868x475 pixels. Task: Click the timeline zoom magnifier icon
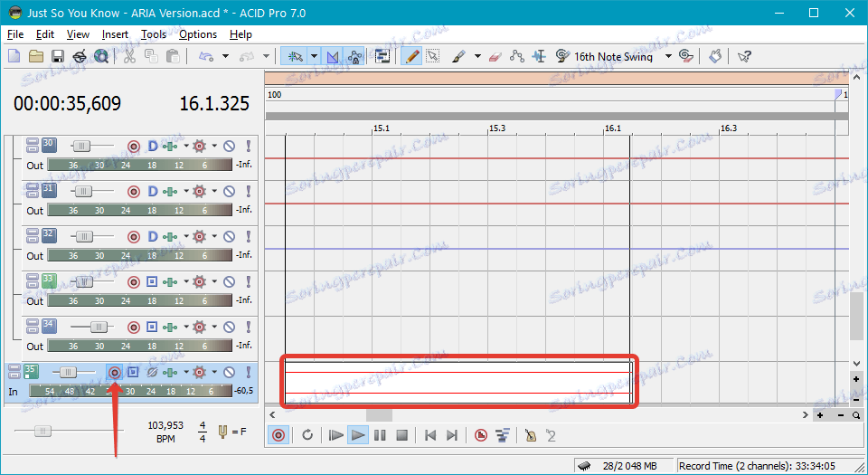tap(856, 415)
